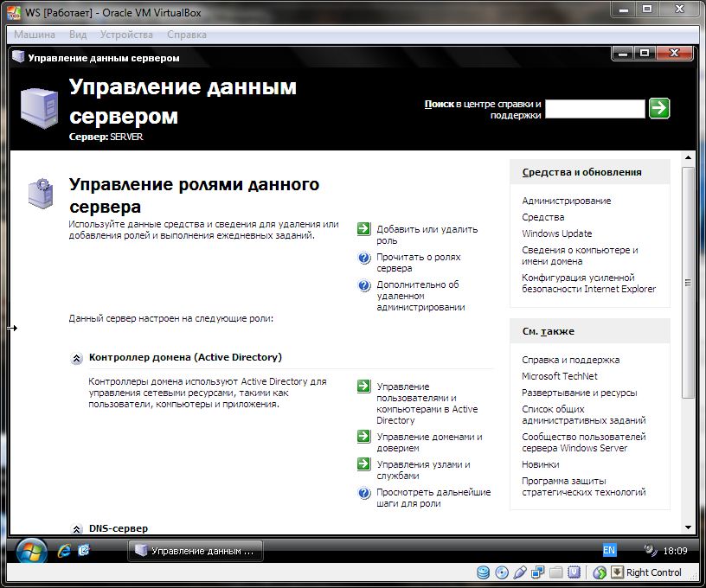Screen dimensions: 706x588
Task: Open the Windows Start orb
Action: (31, 551)
